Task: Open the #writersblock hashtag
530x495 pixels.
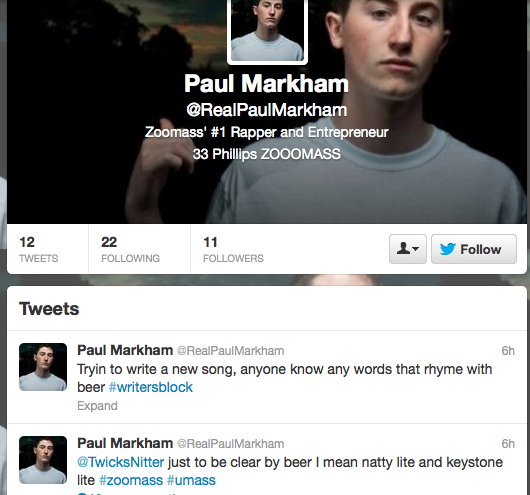Action: coord(151,387)
